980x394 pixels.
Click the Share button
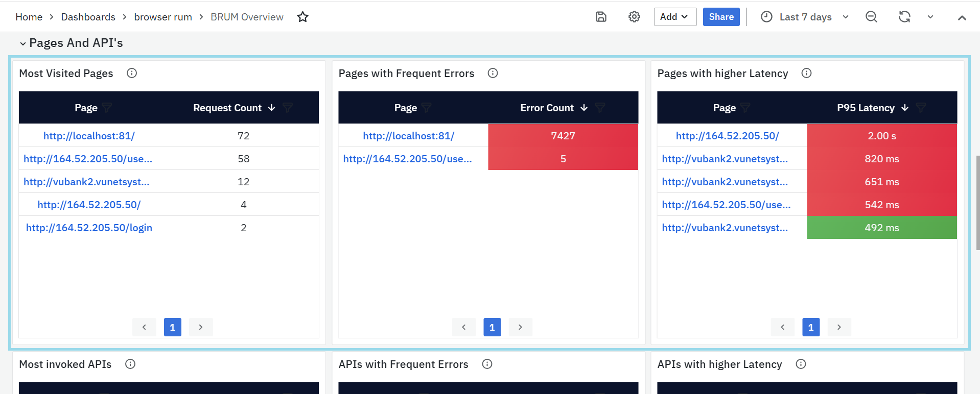tap(721, 17)
